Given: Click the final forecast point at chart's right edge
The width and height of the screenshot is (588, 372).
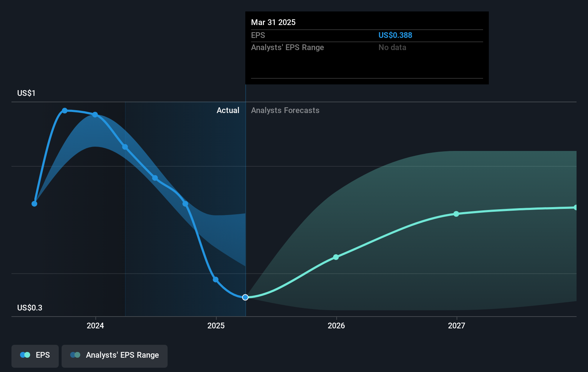Looking at the screenshot, I should point(575,207).
